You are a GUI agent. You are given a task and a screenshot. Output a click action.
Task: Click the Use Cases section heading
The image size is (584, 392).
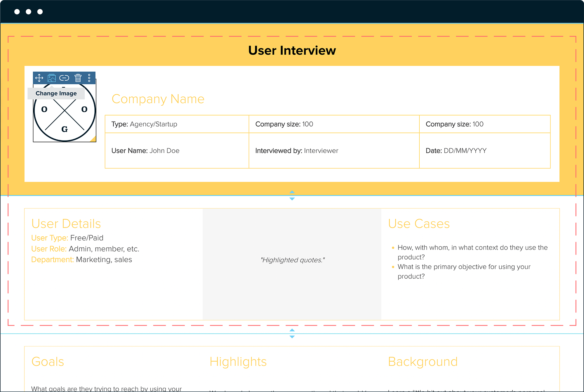pos(419,224)
